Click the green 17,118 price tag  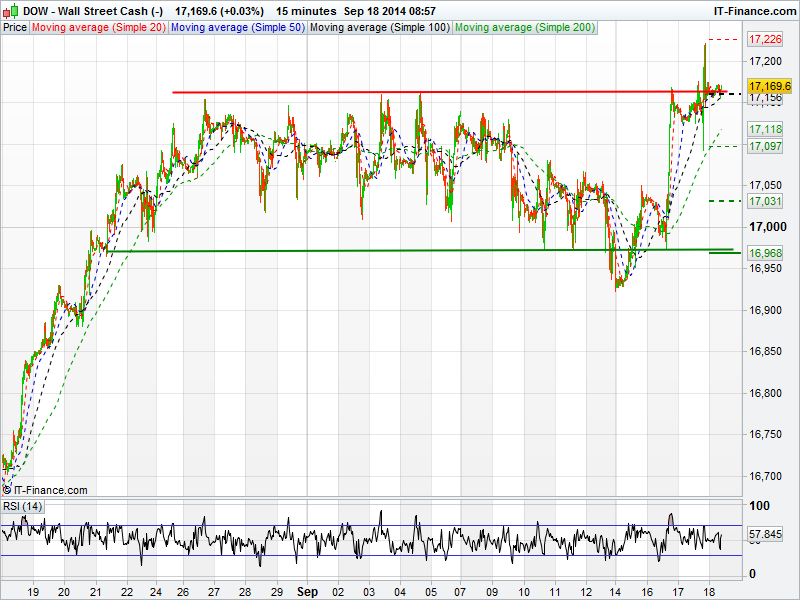pyautogui.click(x=765, y=129)
